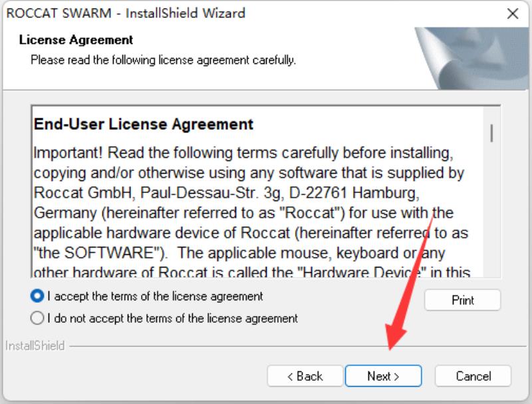Click the ROCCAT SWARM title bar text
This screenshot has width=532, height=404.
coord(126,13)
